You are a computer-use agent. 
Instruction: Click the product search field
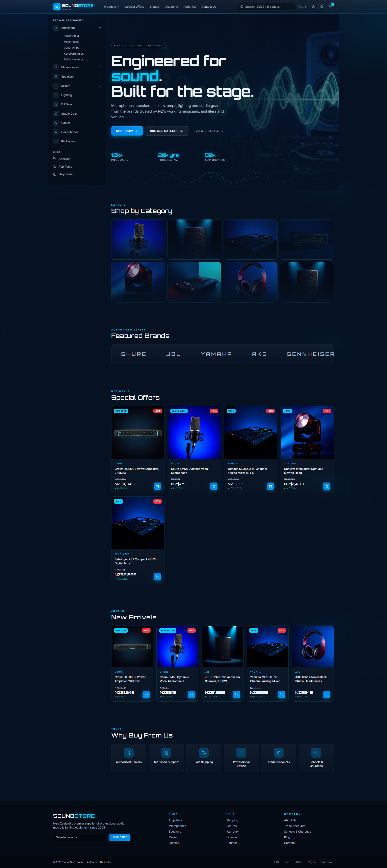(267, 7)
